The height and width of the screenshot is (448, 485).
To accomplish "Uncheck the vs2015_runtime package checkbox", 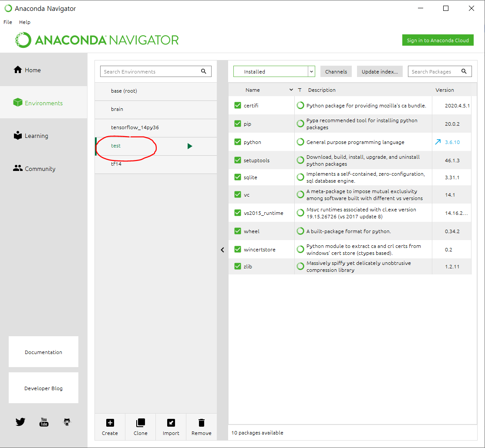I will [x=238, y=213].
